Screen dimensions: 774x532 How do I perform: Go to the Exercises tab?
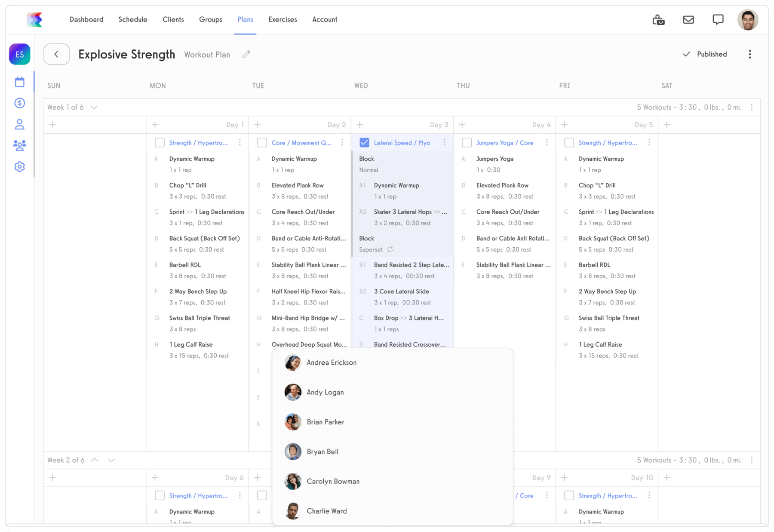(283, 19)
